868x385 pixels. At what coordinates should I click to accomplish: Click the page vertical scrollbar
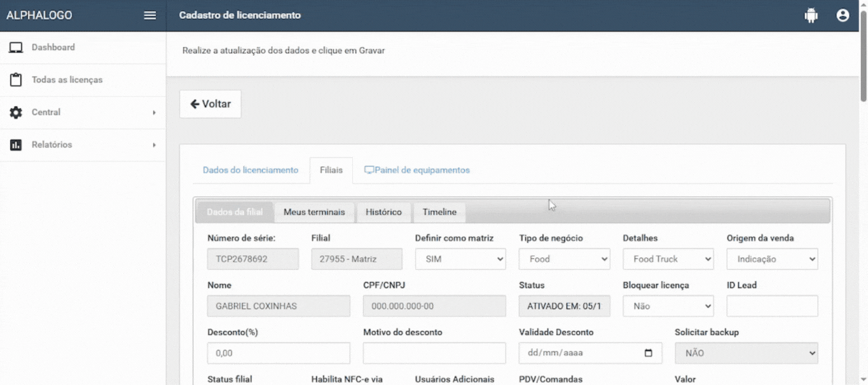coord(863,64)
